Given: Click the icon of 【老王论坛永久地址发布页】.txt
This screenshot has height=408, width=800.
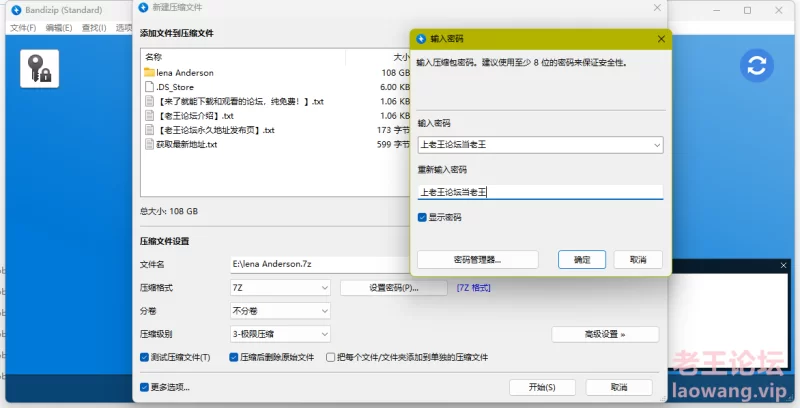Looking at the screenshot, I should [149, 130].
